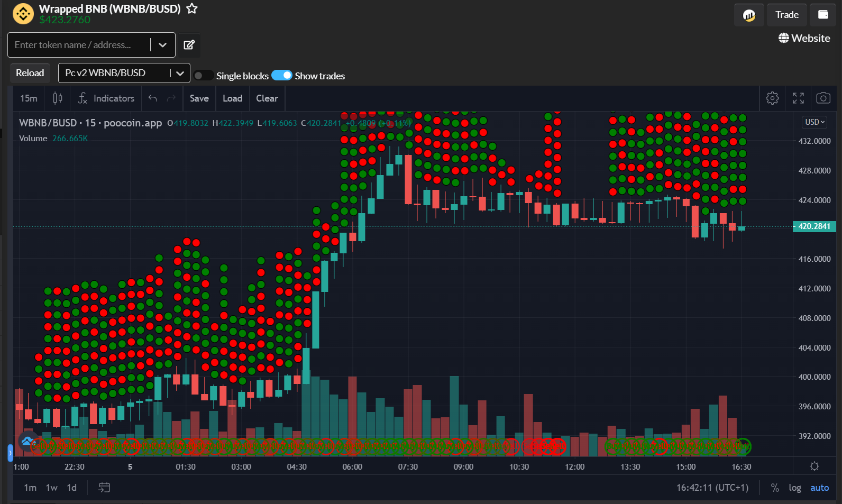Click the H422.3949 high value
The width and height of the screenshot is (842, 504).
coord(233,123)
